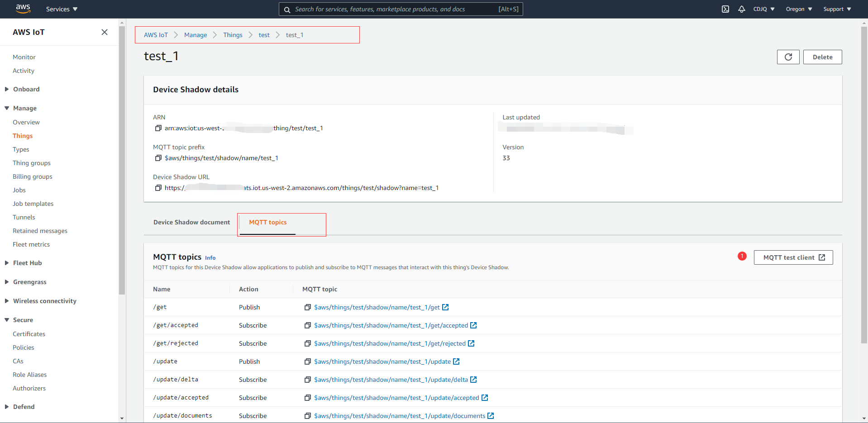Open external link icon for /update topic
This screenshot has height=423, width=868.
[456, 361]
